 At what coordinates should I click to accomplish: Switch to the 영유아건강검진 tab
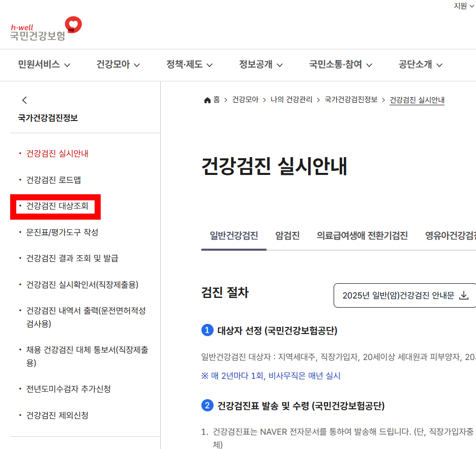point(457,236)
